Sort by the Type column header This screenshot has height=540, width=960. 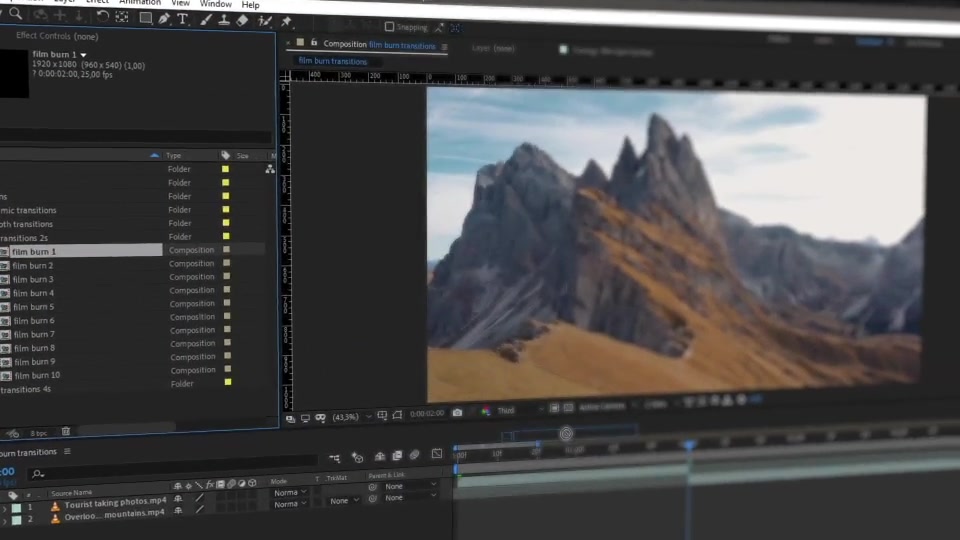tap(174, 156)
